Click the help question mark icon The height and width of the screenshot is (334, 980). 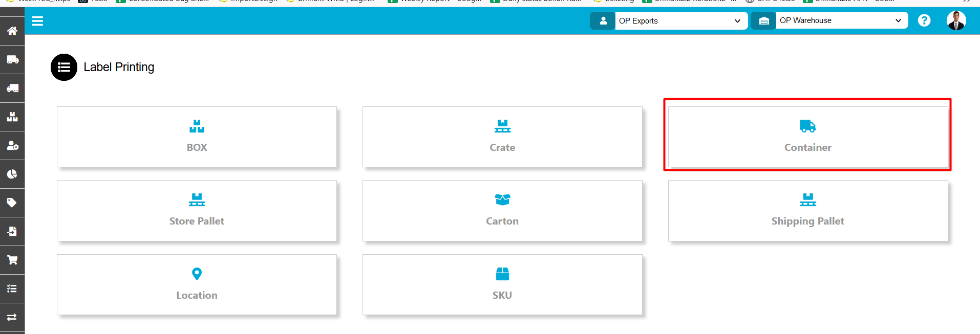coord(924,20)
